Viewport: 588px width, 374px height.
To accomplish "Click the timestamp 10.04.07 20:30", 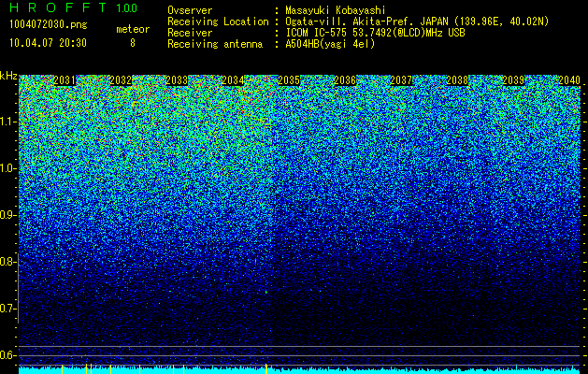I will click(x=48, y=43).
